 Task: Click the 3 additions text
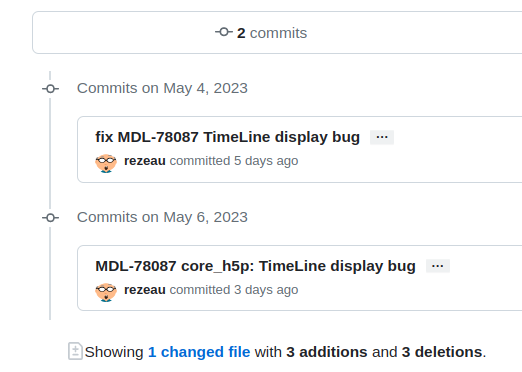(327, 352)
